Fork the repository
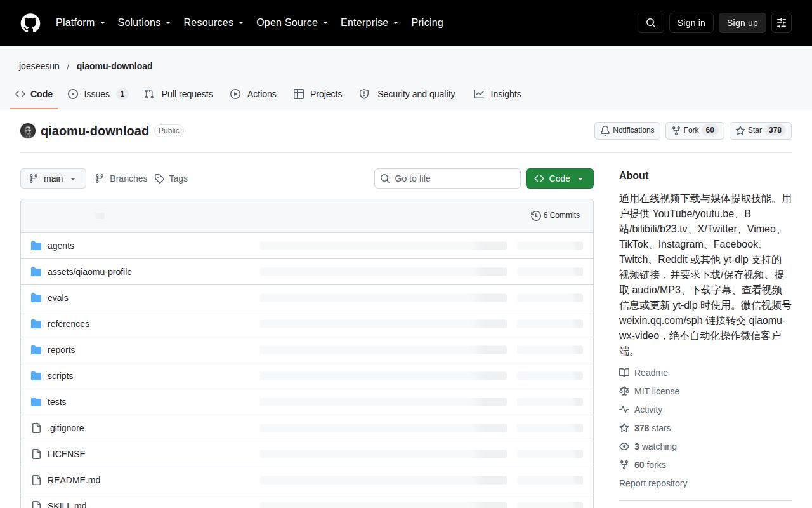 (x=695, y=130)
